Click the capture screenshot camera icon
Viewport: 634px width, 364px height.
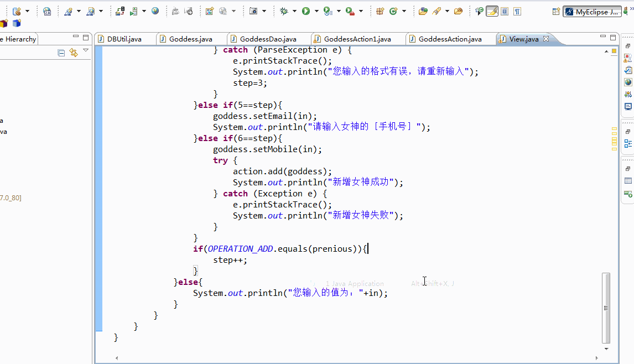coord(253,11)
